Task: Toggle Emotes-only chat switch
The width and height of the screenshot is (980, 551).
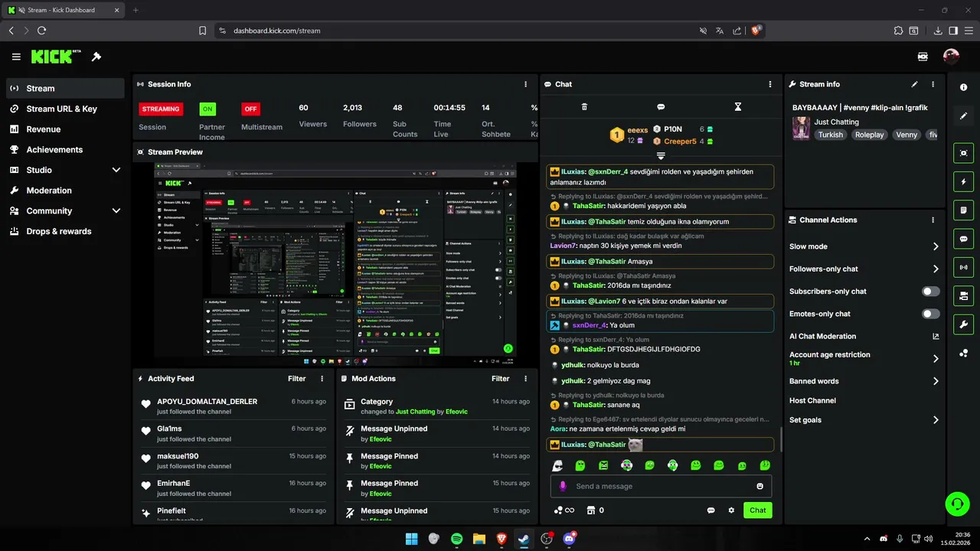Action: click(931, 314)
